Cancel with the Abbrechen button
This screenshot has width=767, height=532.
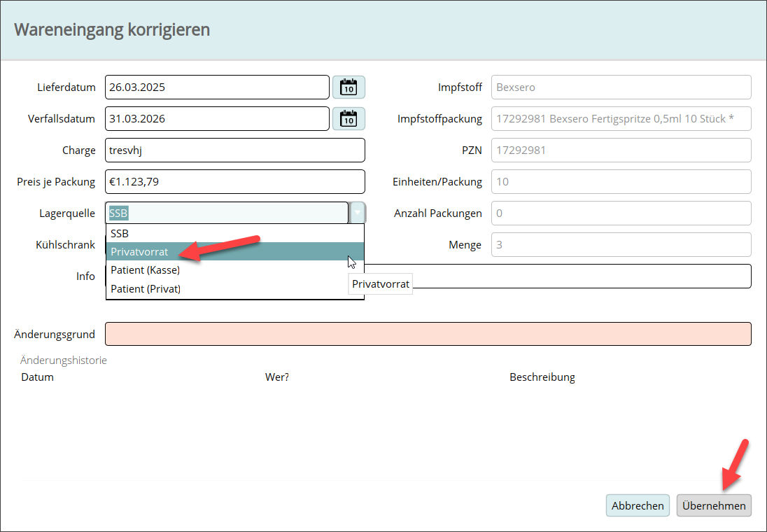638,505
